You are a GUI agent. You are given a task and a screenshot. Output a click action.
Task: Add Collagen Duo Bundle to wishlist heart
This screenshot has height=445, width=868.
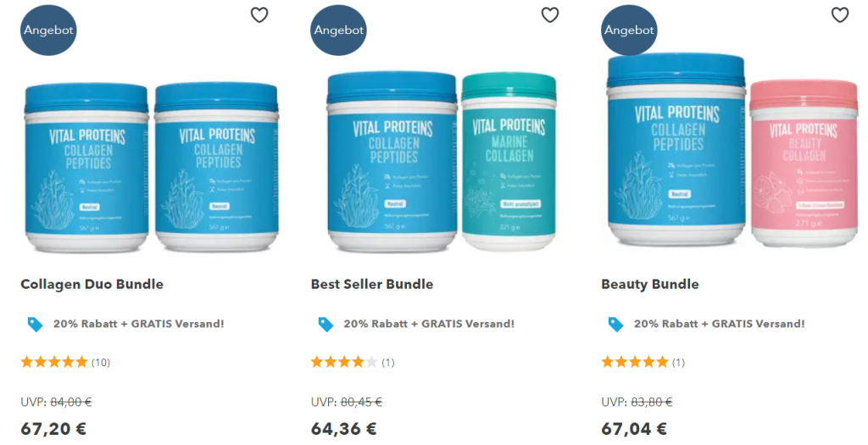tap(259, 15)
